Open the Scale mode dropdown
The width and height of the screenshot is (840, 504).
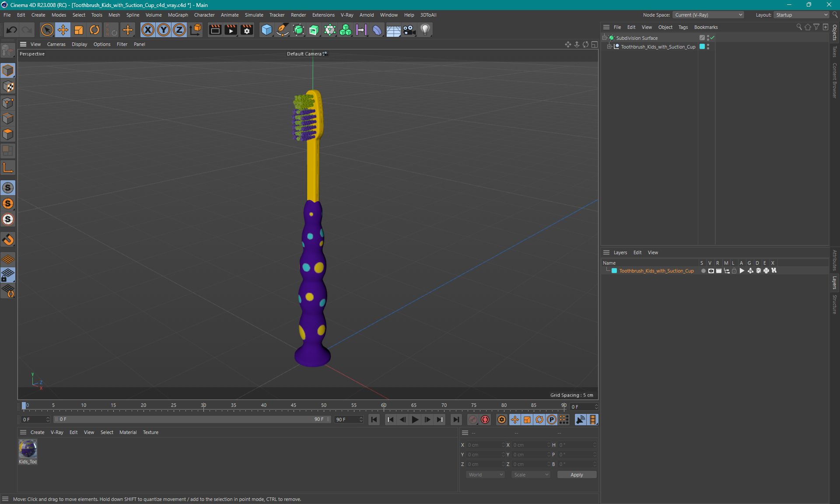(531, 475)
